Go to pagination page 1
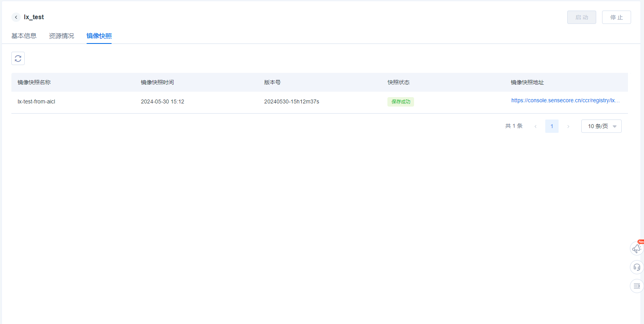Image resolution: width=644 pixels, height=324 pixels. [552, 126]
